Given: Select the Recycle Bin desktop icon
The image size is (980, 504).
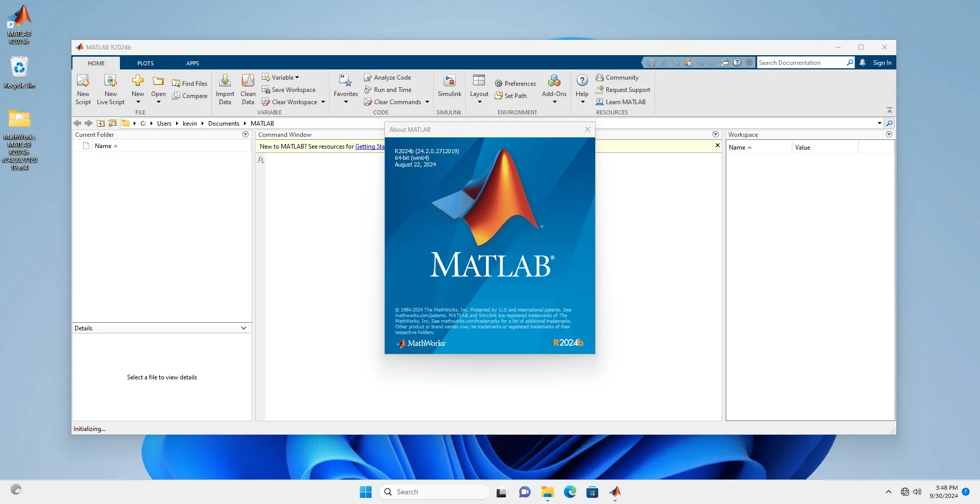Looking at the screenshot, I should [x=19, y=72].
